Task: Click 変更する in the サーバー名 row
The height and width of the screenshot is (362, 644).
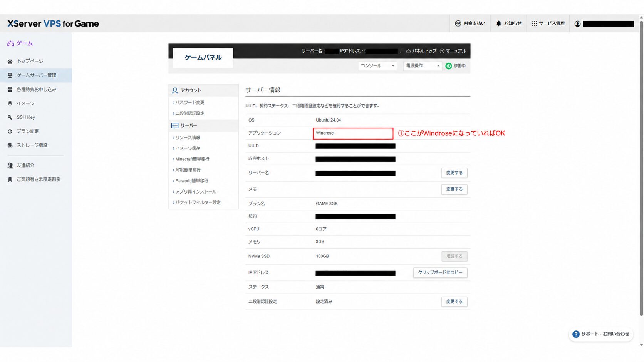Action: [x=454, y=173]
